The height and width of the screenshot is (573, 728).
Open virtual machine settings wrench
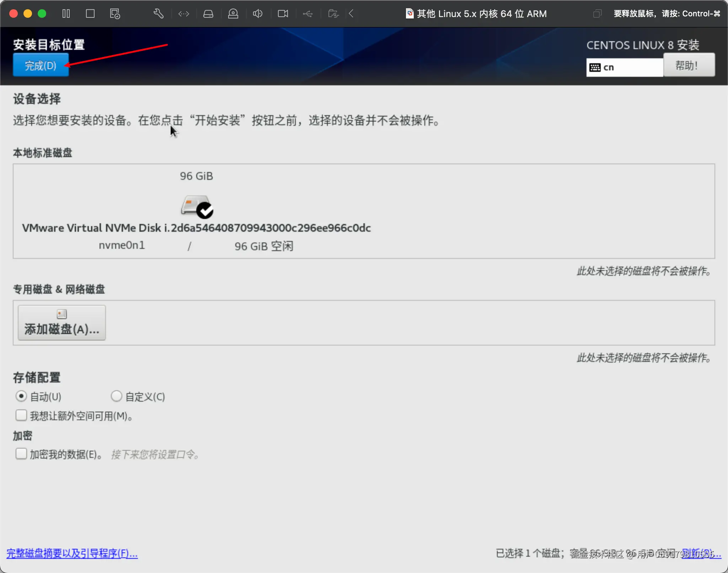click(158, 14)
